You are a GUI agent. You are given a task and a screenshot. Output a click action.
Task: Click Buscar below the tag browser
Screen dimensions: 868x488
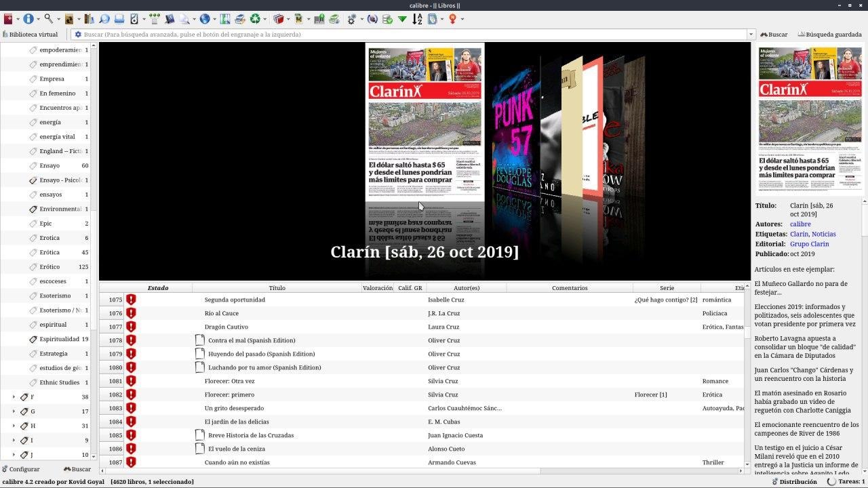click(x=77, y=469)
